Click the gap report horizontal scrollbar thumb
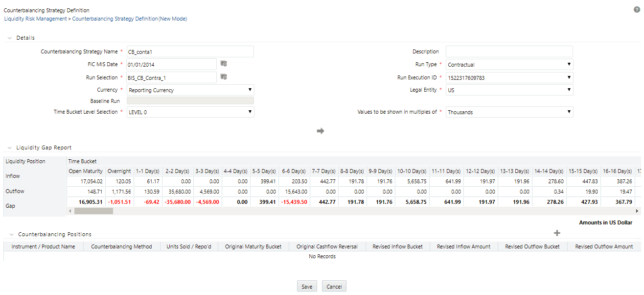The height and width of the screenshot is (295, 644). [93, 211]
